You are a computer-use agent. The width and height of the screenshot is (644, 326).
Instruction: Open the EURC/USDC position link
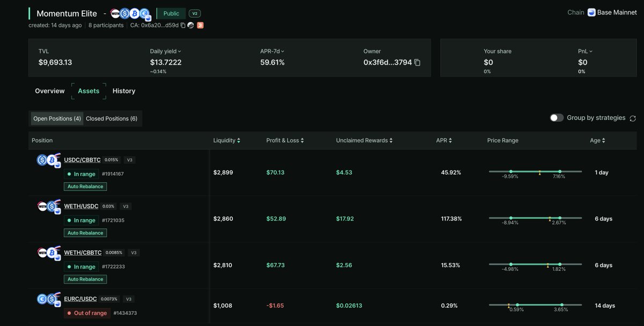[80, 299]
